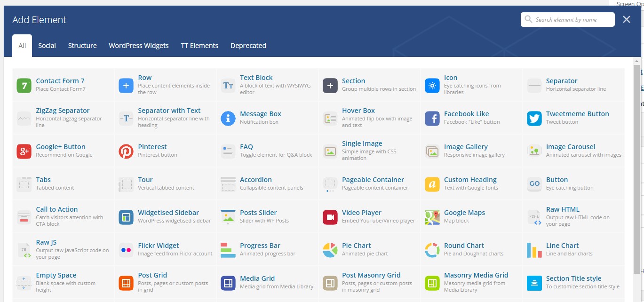Switch to the All tab

pos(22,46)
